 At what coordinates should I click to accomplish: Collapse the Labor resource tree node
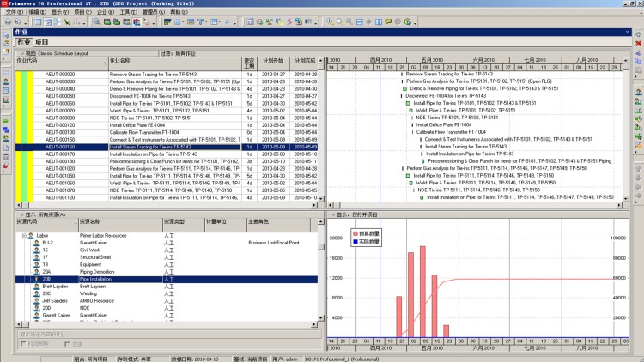[24, 236]
